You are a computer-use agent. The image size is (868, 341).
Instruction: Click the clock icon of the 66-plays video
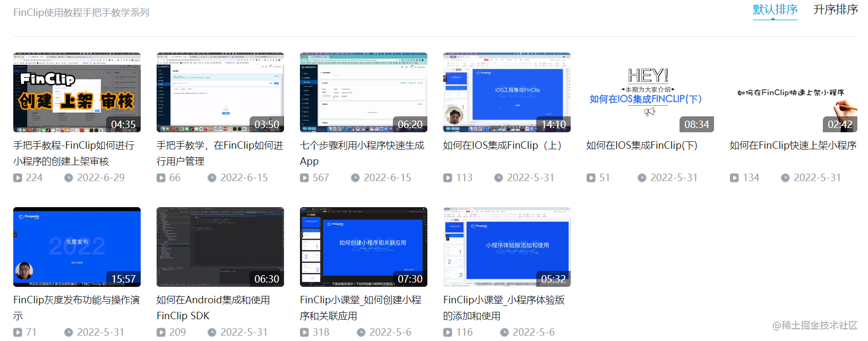click(x=212, y=178)
